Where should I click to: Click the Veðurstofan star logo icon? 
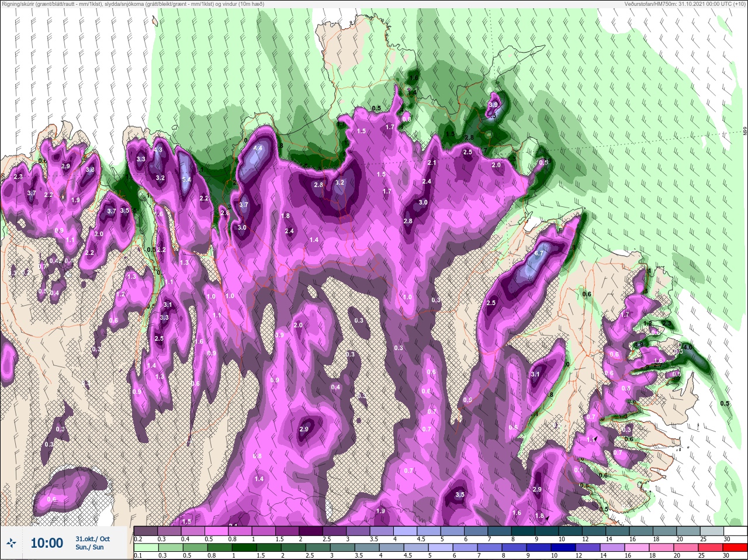point(11,544)
